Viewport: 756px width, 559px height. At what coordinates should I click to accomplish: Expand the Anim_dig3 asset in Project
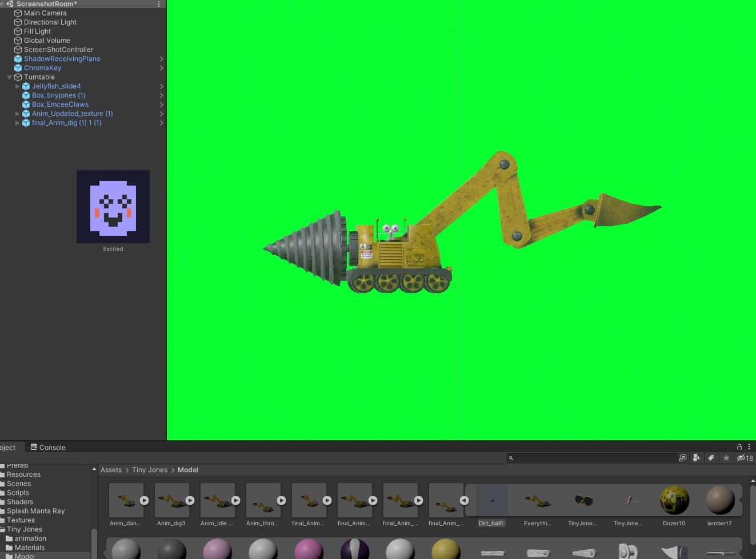[190, 500]
